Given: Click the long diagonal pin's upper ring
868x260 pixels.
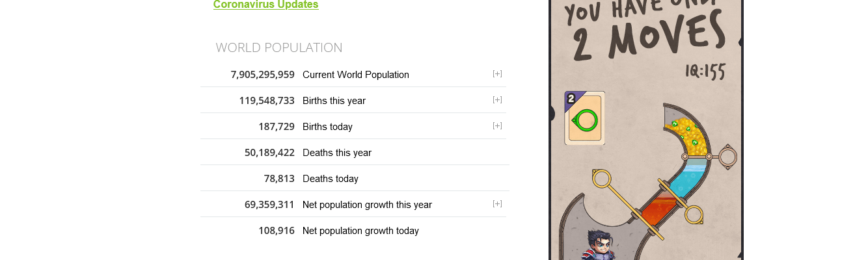Looking at the screenshot, I should (x=602, y=177).
